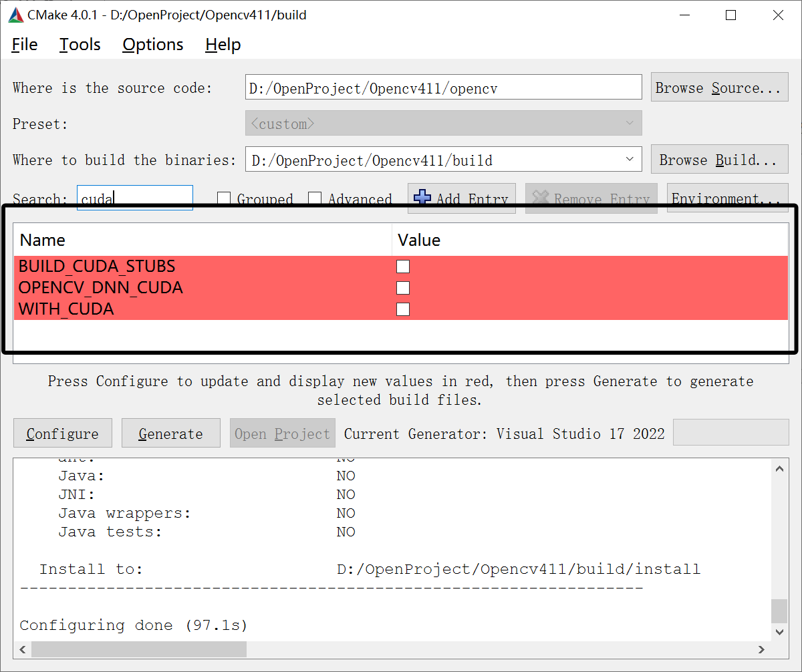This screenshot has height=672, width=802.
Task: Click the right arrow of the horizontal scrollbar
Action: pyautogui.click(x=763, y=649)
